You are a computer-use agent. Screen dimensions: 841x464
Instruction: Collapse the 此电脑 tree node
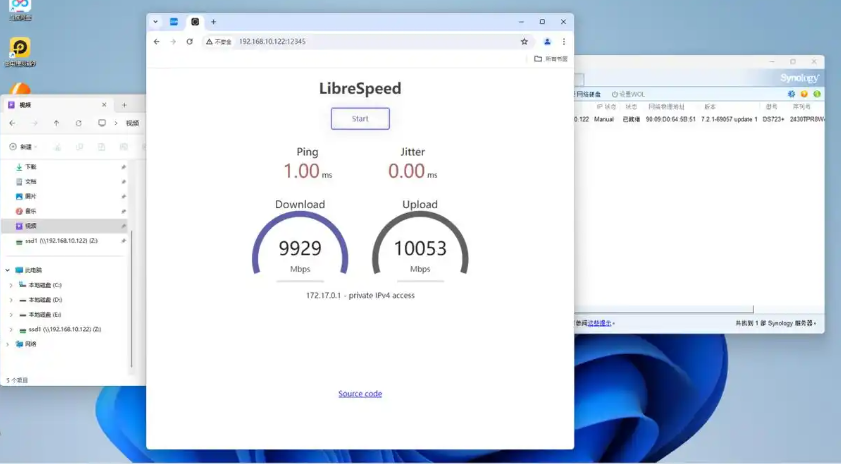(8, 270)
